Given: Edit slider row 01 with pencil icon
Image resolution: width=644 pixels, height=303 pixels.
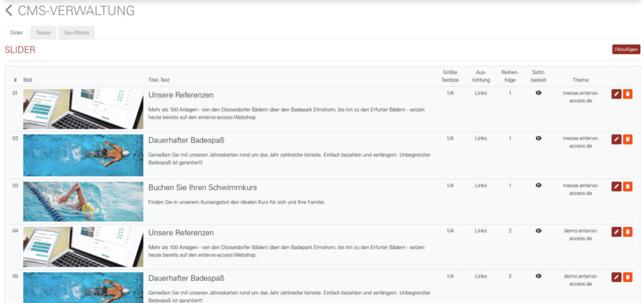Looking at the screenshot, I should [x=616, y=94].
